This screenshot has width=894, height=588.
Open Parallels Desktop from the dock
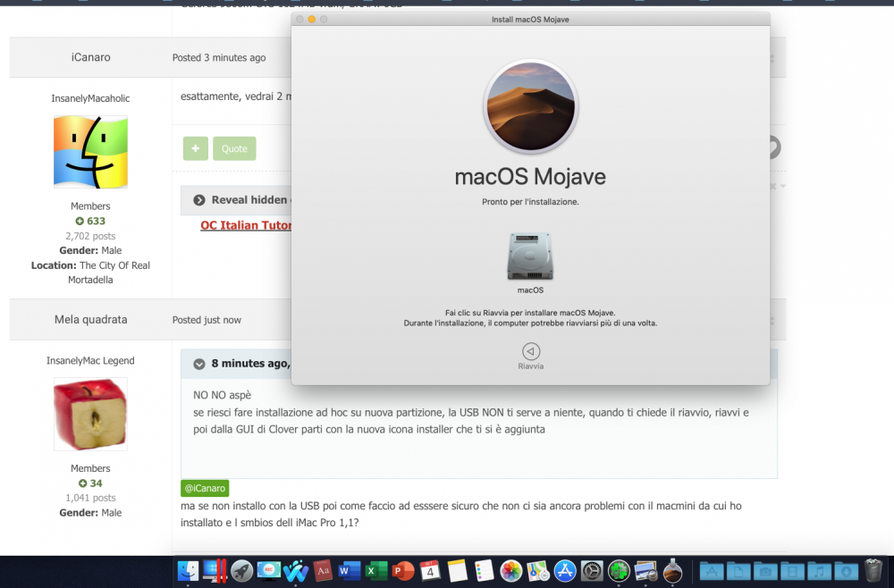(x=215, y=571)
